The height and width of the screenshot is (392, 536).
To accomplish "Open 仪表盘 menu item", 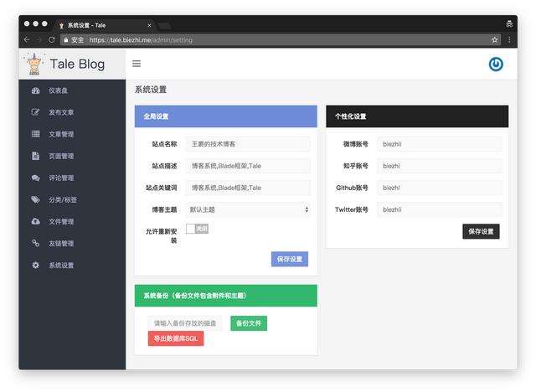I will [58, 90].
